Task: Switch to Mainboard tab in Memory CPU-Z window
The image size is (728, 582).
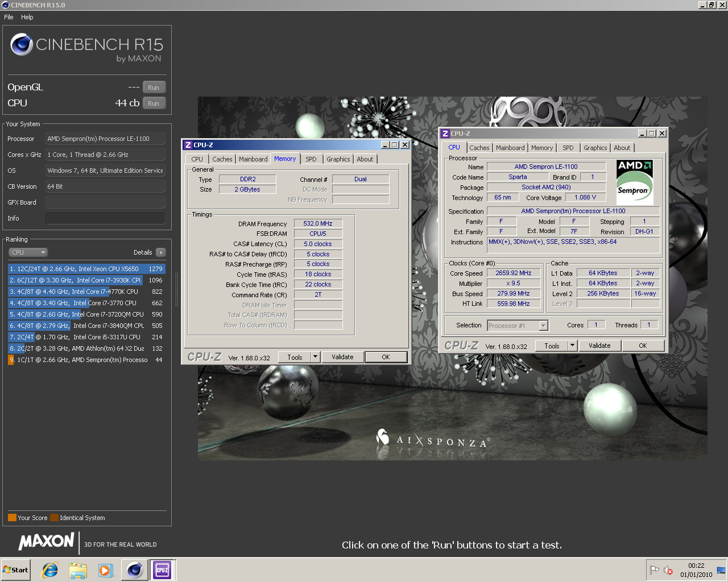Action: (x=253, y=159)
